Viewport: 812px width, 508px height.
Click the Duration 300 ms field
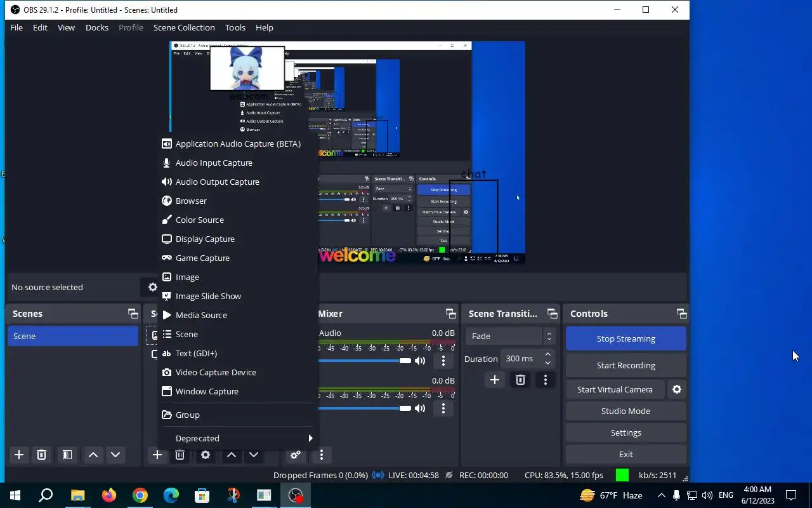click(521, 359)
